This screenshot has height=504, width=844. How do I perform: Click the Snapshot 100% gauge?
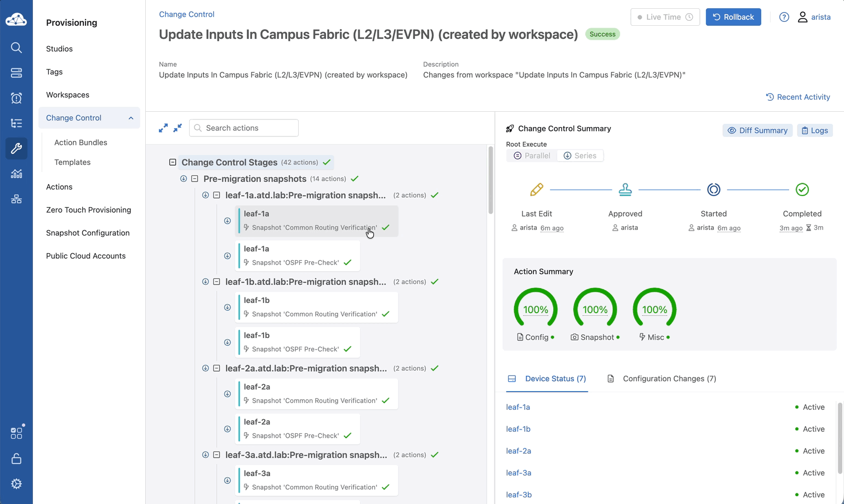595,309
